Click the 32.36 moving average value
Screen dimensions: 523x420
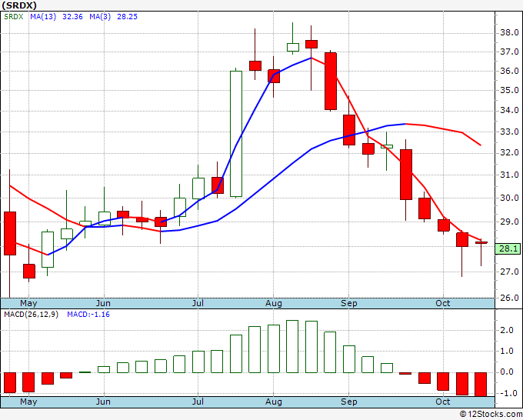point(73,17)
